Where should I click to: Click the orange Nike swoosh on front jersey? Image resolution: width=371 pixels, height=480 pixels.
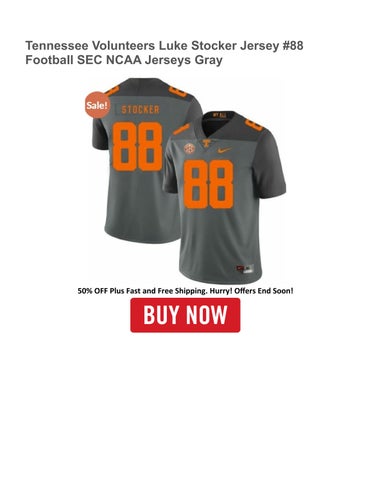[225, 150]
